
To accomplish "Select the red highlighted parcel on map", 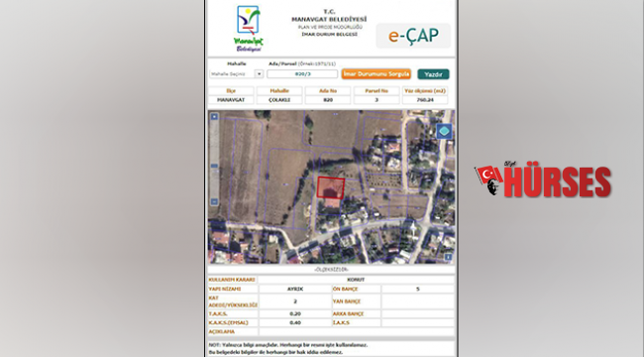I will [x=331, y=188].
